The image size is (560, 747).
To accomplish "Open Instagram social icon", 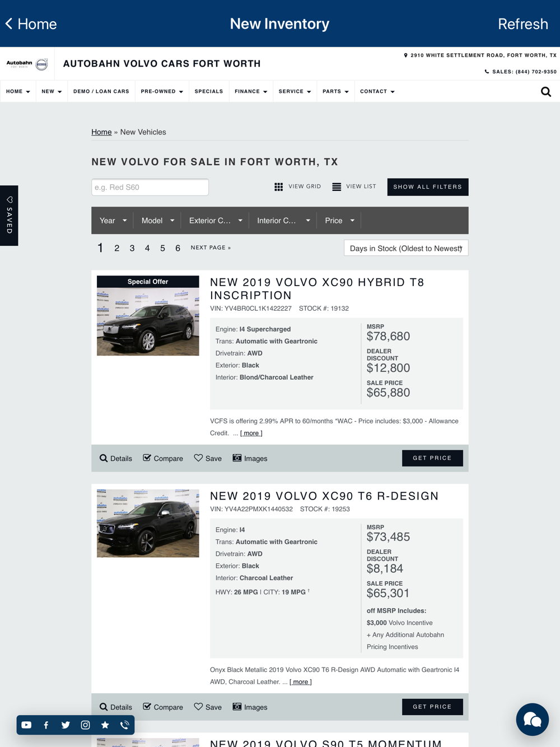I will pos(85,725).
